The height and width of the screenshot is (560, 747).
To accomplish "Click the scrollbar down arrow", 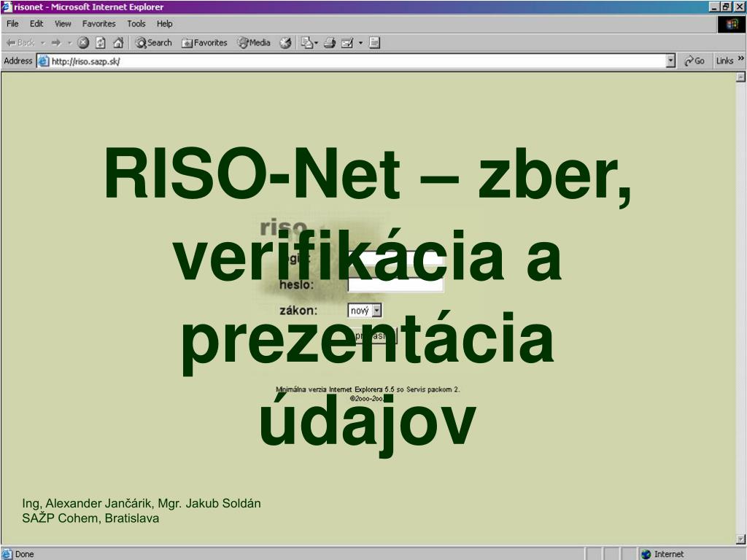I will 741,539.
